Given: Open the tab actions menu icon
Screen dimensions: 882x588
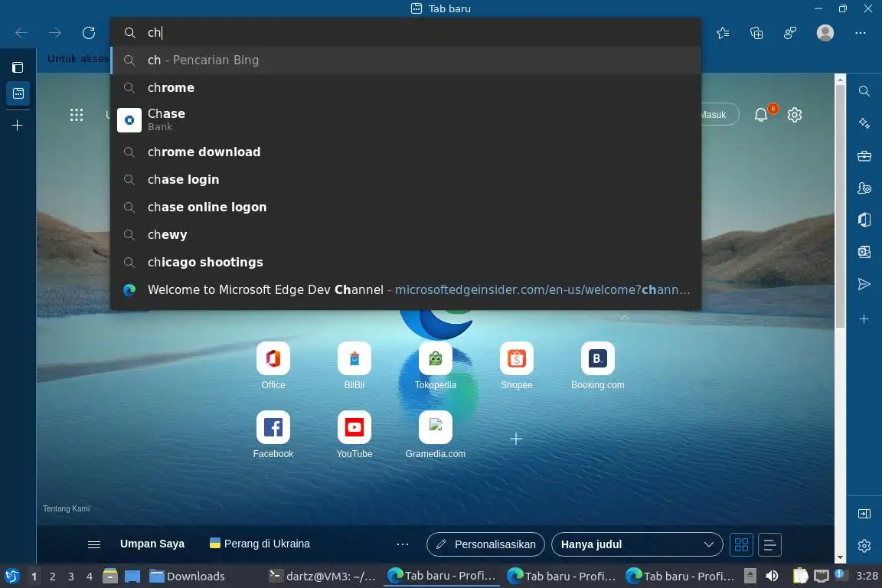Looking at the screenshot, I should click(x=18, y=93).
